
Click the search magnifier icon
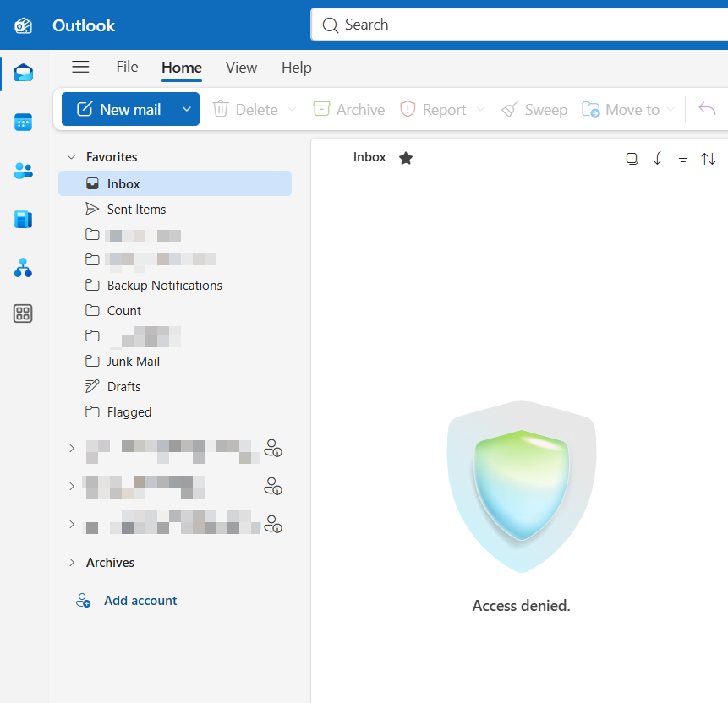pyautogui.click(x=330, y=25)
